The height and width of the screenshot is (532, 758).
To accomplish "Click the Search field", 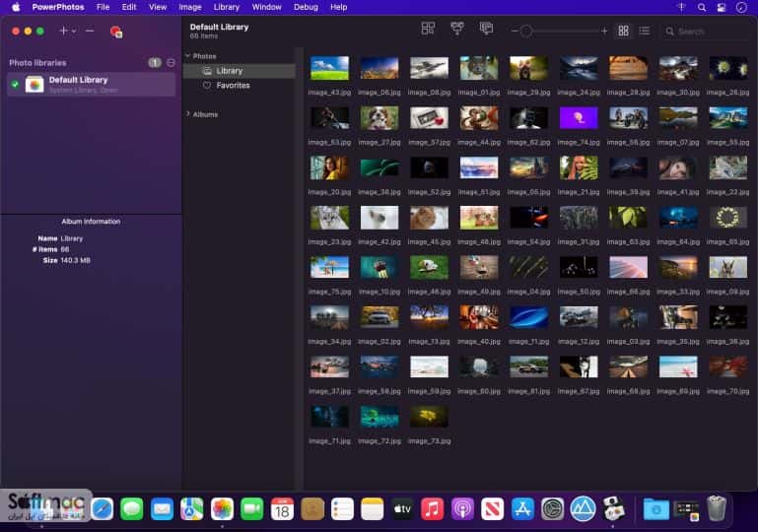I will (x=708, y=32).
